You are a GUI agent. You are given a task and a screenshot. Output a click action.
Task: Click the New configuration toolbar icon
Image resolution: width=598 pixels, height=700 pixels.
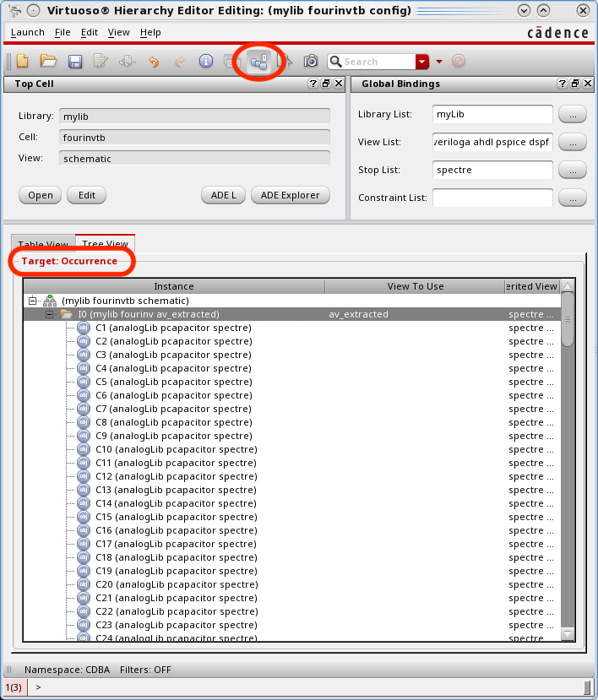(22, 62)
